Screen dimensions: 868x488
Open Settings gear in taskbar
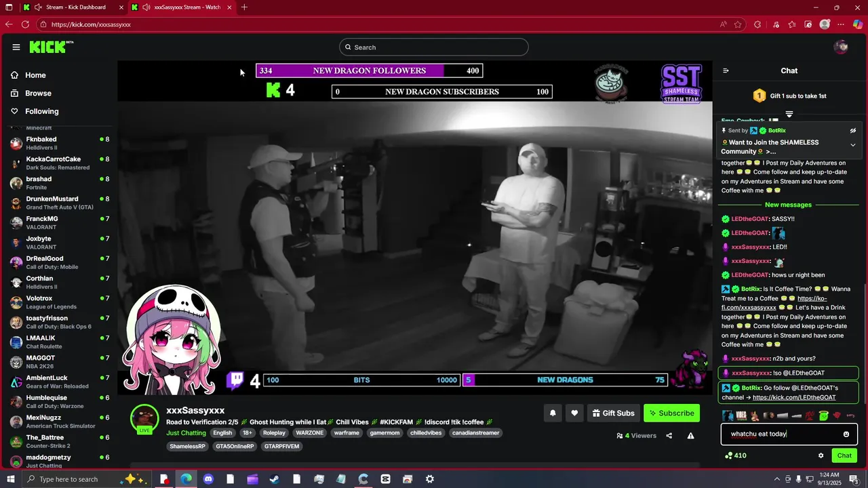pos(429,479)
